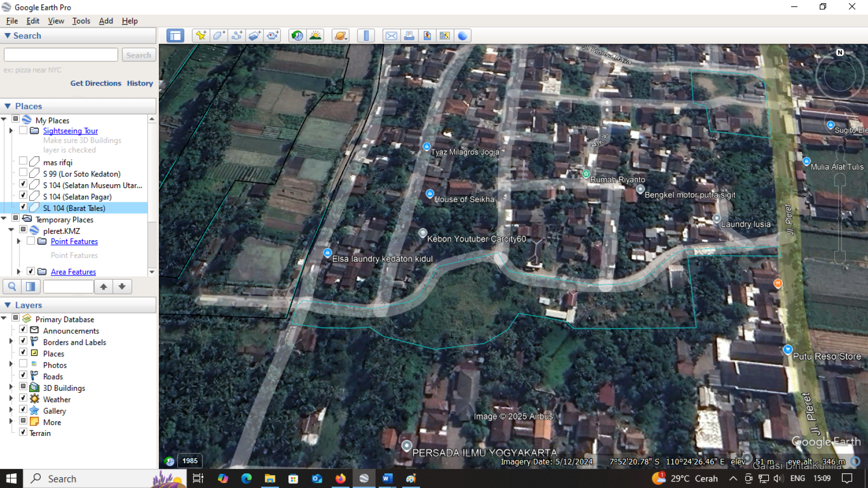Screen dimensions: 868x488
Task: Open the Earth web globe toolbar icon
Action: tap(462, 36)
